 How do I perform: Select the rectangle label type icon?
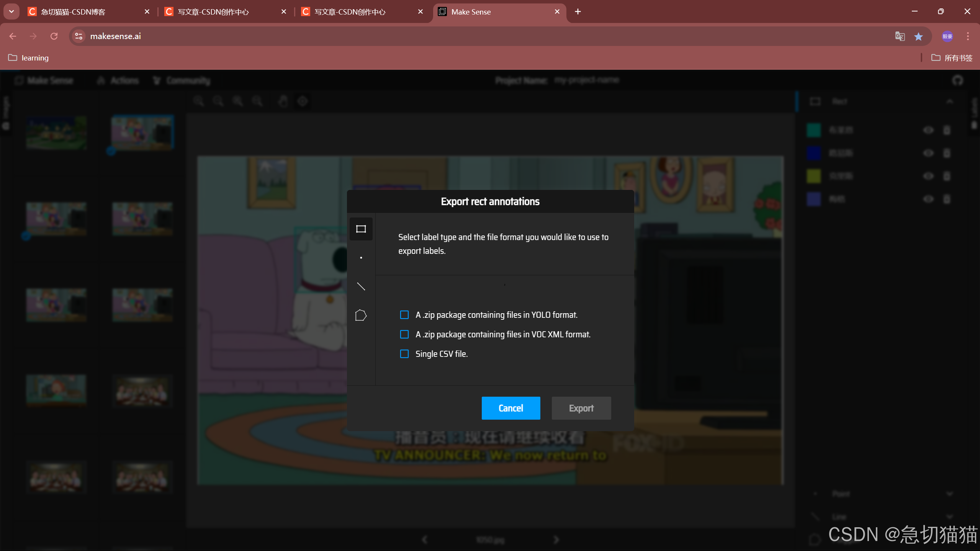click(361, 229)
